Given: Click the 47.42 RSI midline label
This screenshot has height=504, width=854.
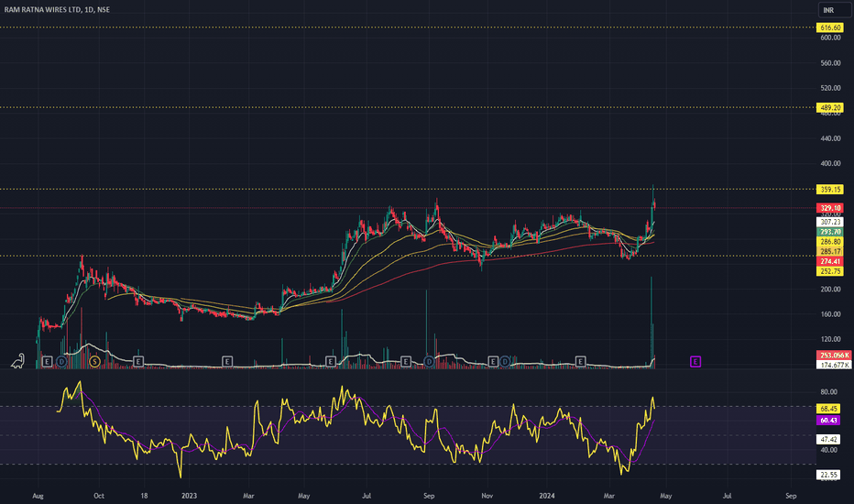Looking at the screenshot, I should [828, 439].
